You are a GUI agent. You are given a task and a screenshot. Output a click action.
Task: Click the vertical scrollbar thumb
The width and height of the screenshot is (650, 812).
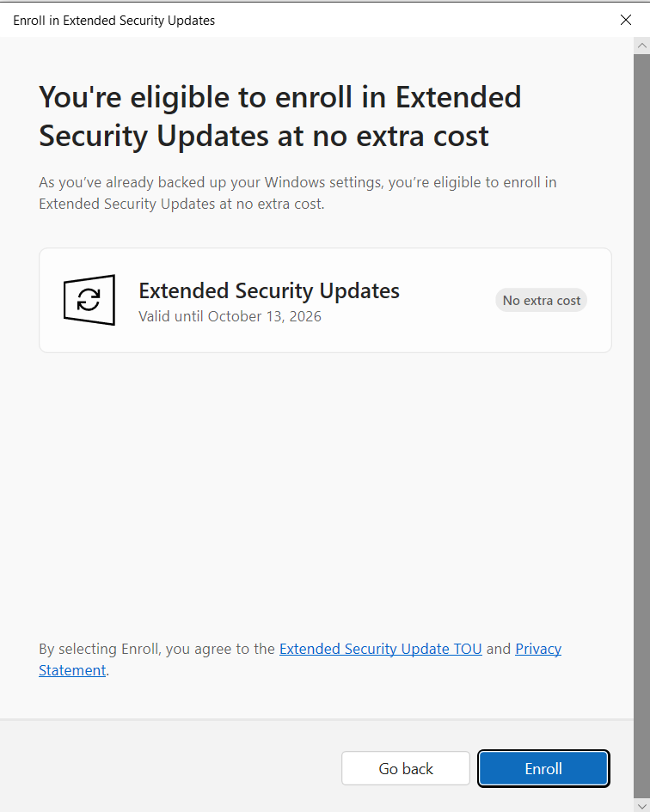point(641,425)
